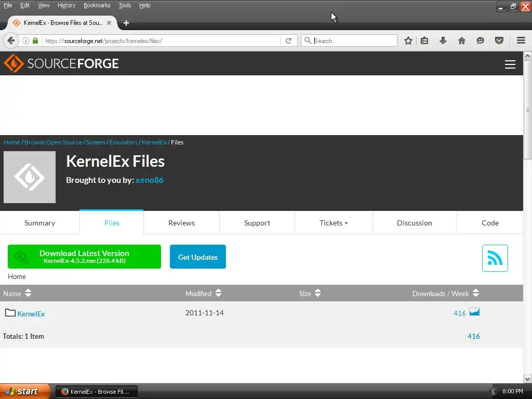The width and height of the screenshot is (532, 399).
Task: Click the browser back arrow button
Action: pyautogui.click(x=10, y=41)
